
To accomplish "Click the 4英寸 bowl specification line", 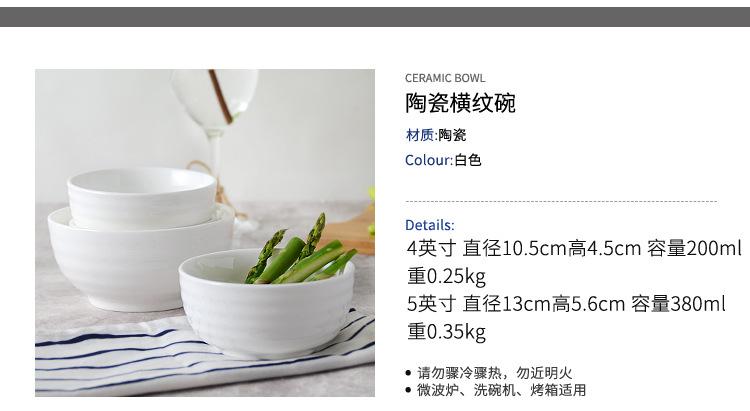I will tap(574, 248).
